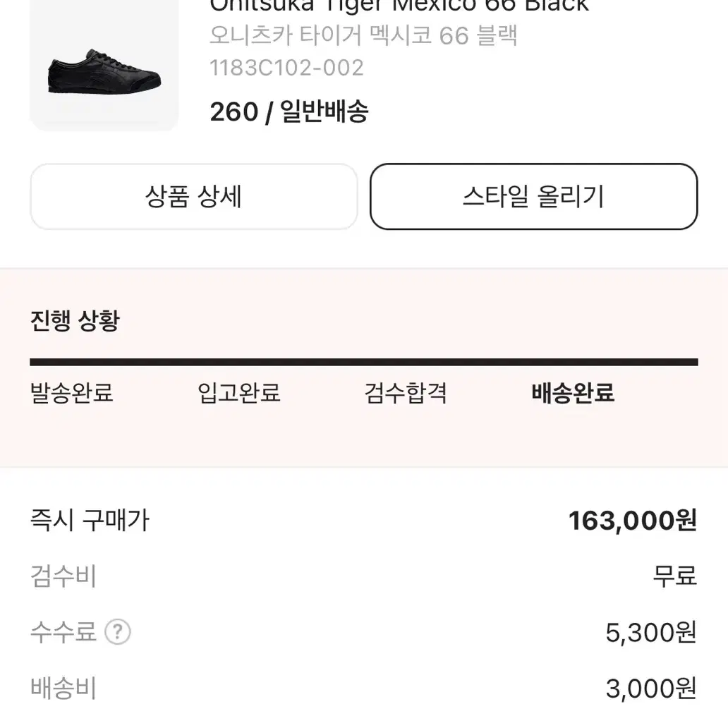Select the 입고완료 progress step
Image resolution: width=728 pixels, height=728 pixels.
click(x=238, y=393)
